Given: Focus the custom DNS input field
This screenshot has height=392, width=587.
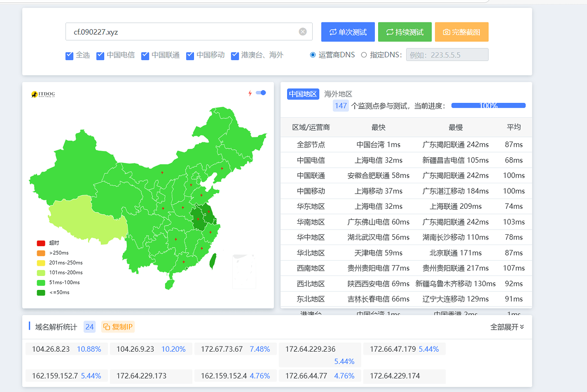Looking at the screenshot, I should pos(447,55).
